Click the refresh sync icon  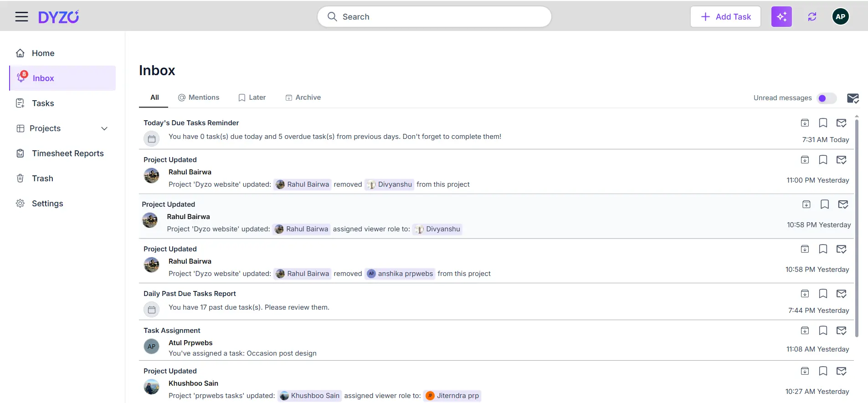(812, 17)
